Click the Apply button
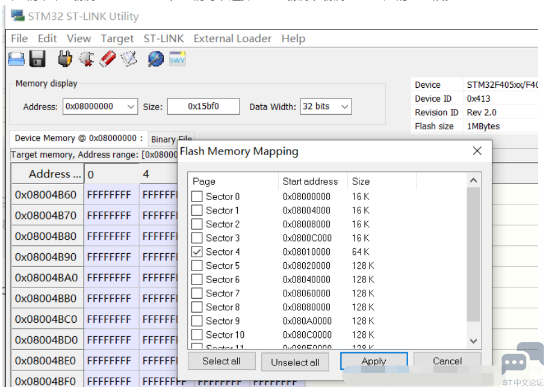This screenshot has height=392, width=549. (374, 361)
